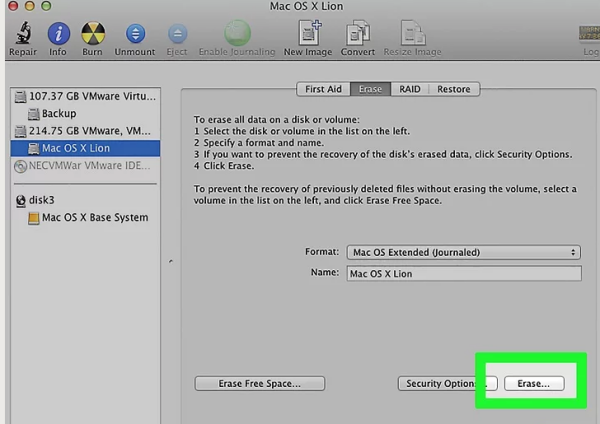Viewport: 600px width, 424px height.
Task: Select the NECVMWar VMware IDE drive
Action: point(85,166)
